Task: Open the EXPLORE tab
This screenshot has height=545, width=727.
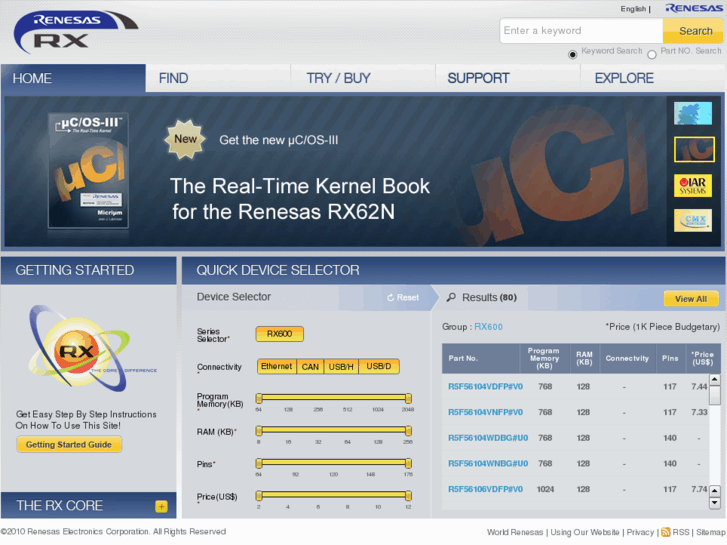Action: [x=652, y=78]
